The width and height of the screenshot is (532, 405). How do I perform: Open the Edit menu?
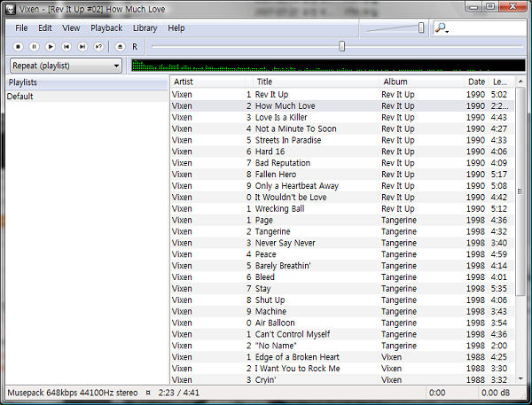45,28
